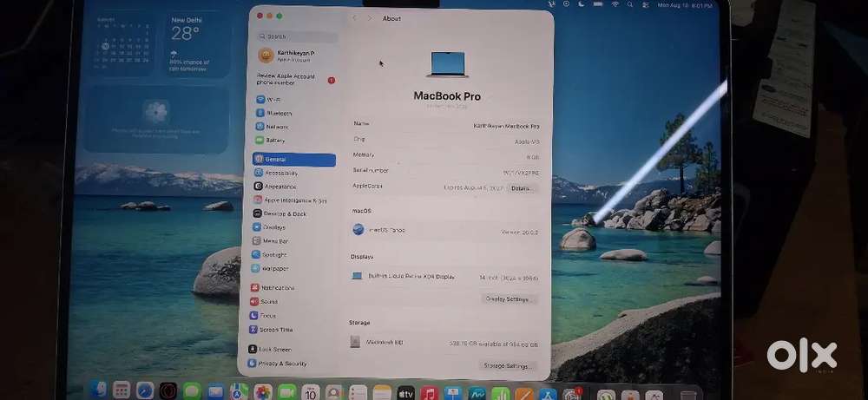Open AppleCare Details button
The image size is (868, 400).
pyautogui.click(x=522, y=188)
